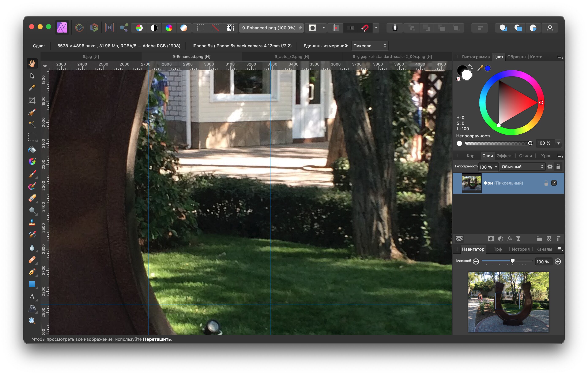The image size is (588, 375).
Task: Click Invert Pixel Selection icon
Action: tap(230, 28)
